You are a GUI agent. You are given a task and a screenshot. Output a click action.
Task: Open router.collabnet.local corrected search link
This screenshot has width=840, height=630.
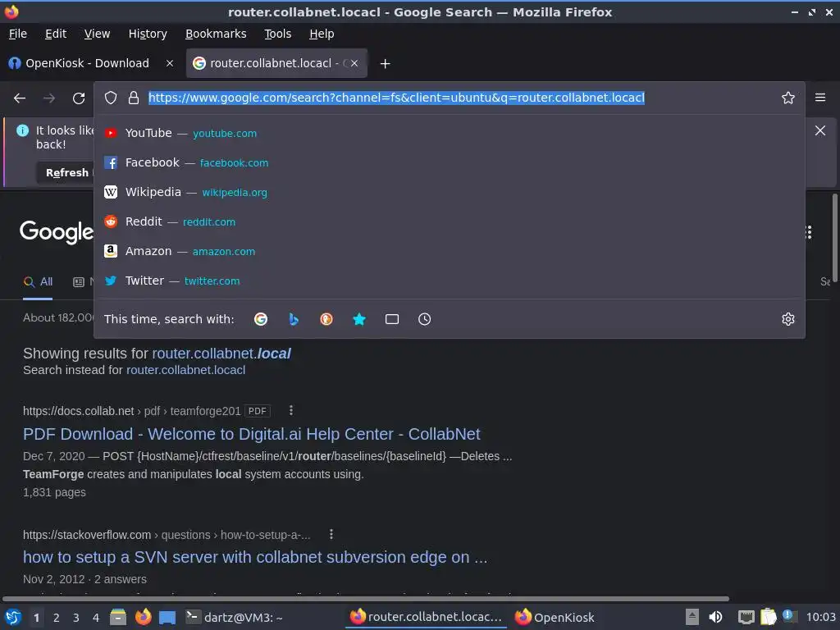(221, 354)
